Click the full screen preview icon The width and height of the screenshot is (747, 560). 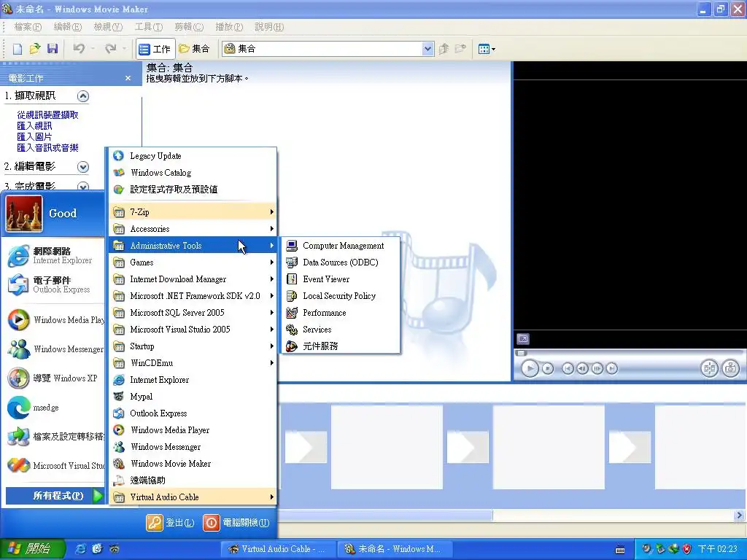click(522, 339)
